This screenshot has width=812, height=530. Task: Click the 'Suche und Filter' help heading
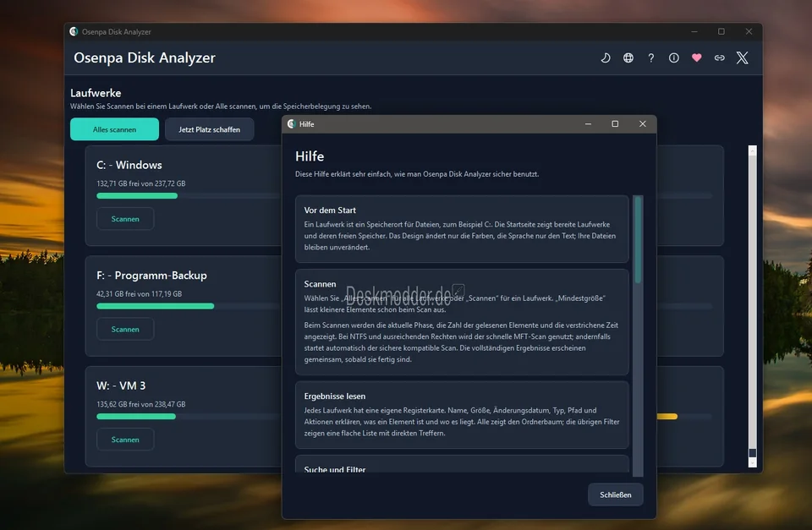(x=335, y=469)
